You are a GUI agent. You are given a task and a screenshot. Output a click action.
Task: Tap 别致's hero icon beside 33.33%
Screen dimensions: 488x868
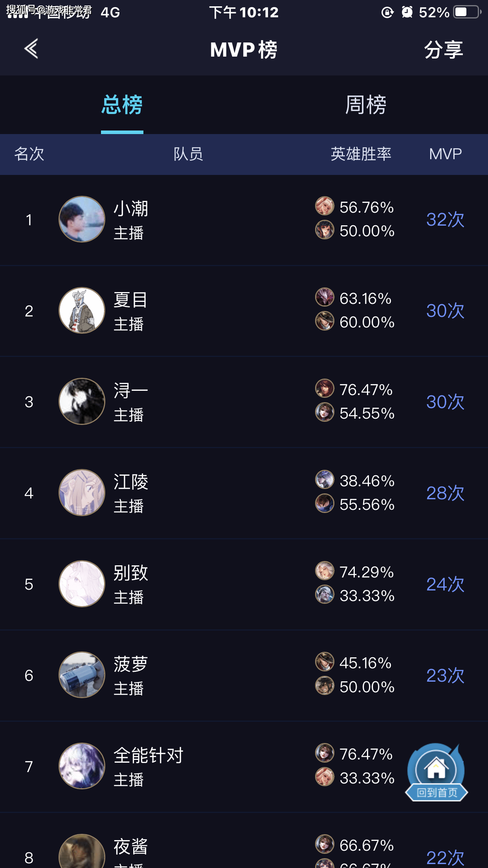click(325, 594)
